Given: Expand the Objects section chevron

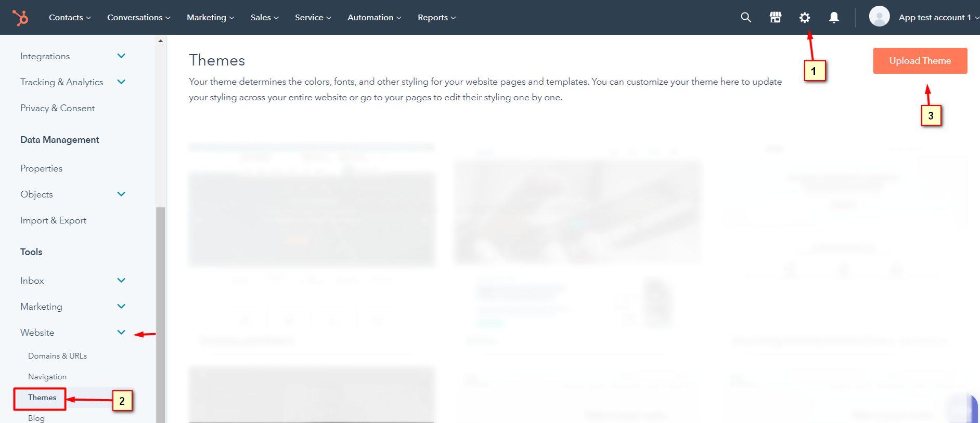Looking at the screenshot, I should [121, 194].
